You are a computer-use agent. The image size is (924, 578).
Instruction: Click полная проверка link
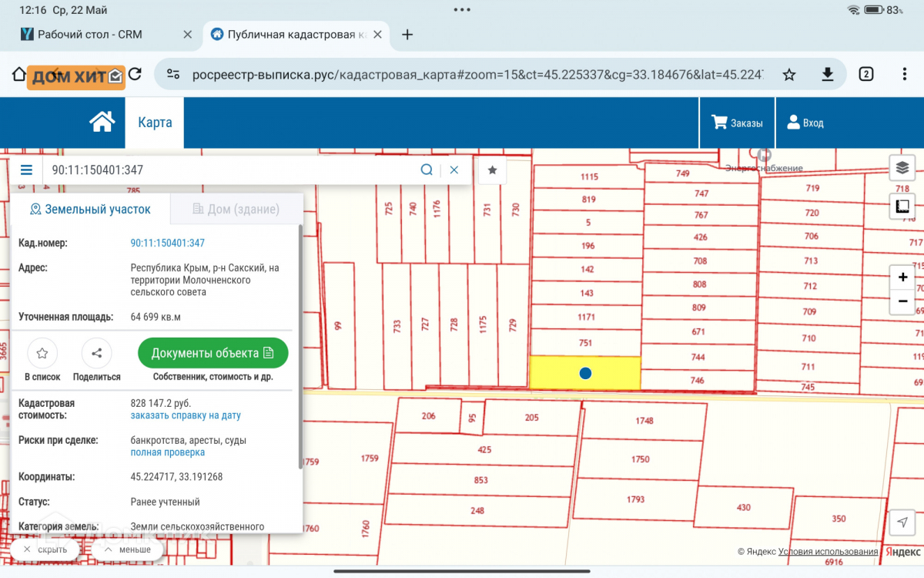click(x=168, y=452)
